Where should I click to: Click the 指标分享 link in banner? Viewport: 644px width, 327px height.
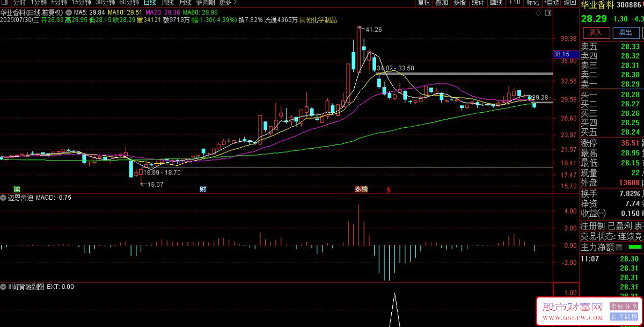point(624,306)
